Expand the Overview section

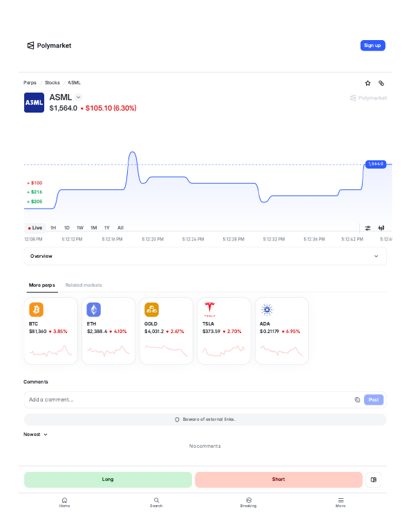point(205,256)
